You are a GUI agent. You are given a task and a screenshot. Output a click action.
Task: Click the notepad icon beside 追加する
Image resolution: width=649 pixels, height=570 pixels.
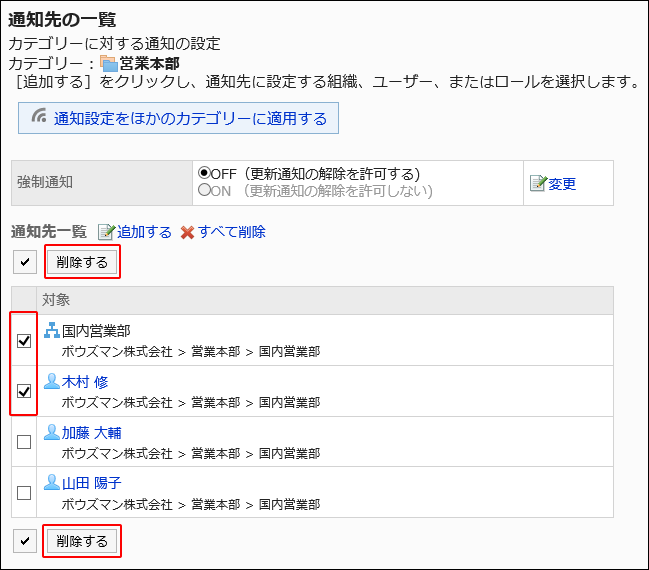106,232
